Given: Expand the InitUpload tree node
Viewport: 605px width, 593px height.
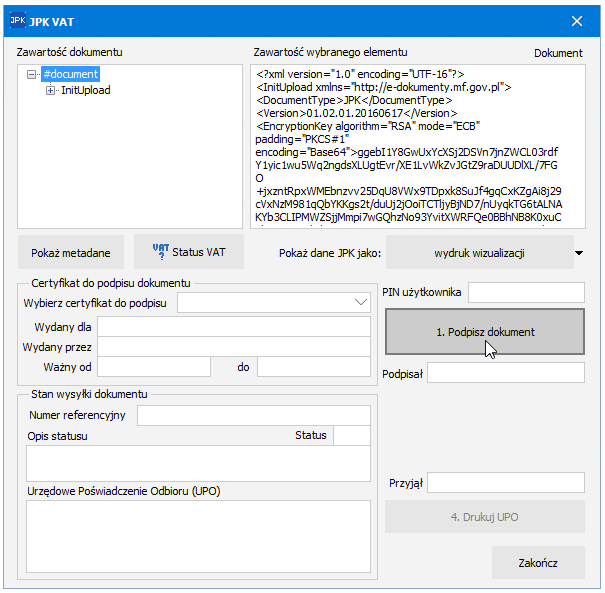Looking at the screenshot, I should (50, 91).
